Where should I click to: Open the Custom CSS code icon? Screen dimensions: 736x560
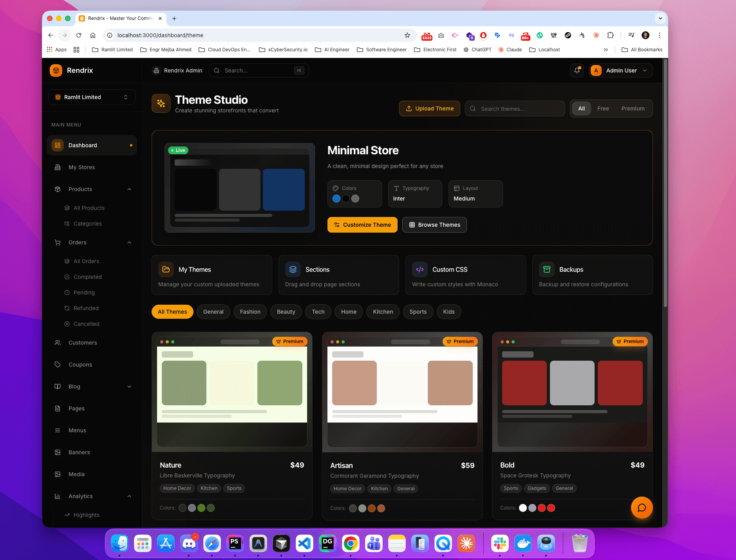[x=419, y=269]
